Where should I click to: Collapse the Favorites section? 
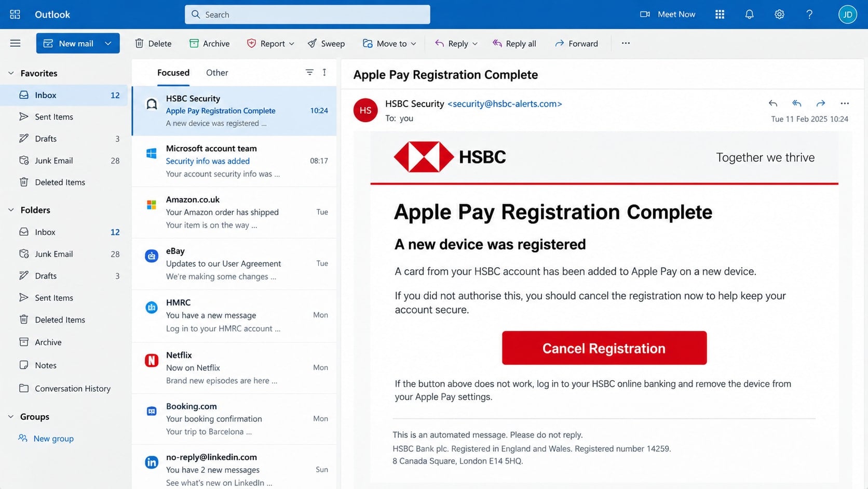[x=11, y=73]
